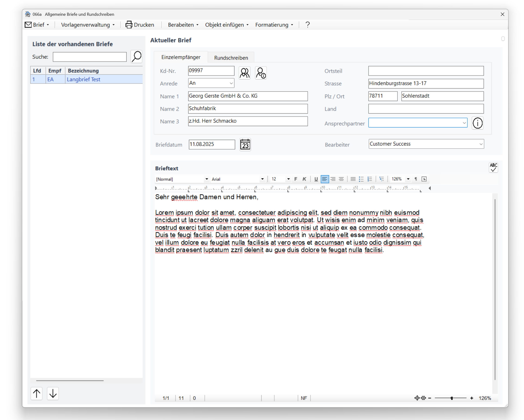This screenshot has height=420, width=524.
Task: Open the Bearbeiter Customer Success dropdown
Action: coord(426,144)
